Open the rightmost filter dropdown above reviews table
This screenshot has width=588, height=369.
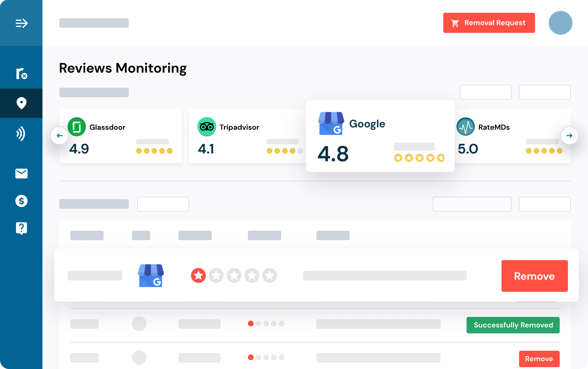click(x=545, y=204)
